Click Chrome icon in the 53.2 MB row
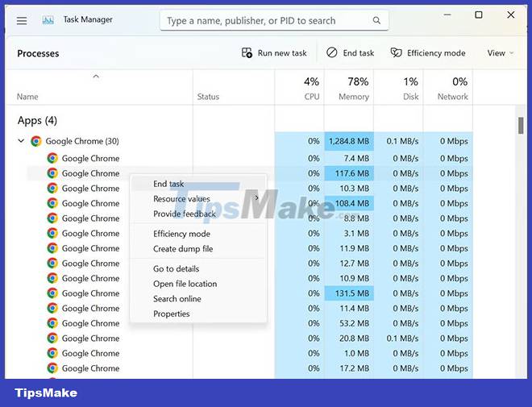The image size is (532, 407). (52, 323)
